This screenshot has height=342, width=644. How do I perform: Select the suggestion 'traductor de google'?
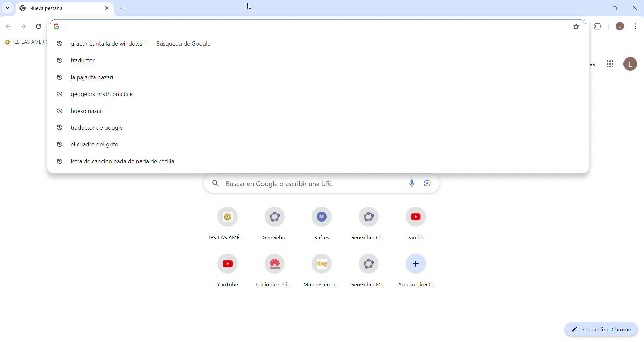318,128
